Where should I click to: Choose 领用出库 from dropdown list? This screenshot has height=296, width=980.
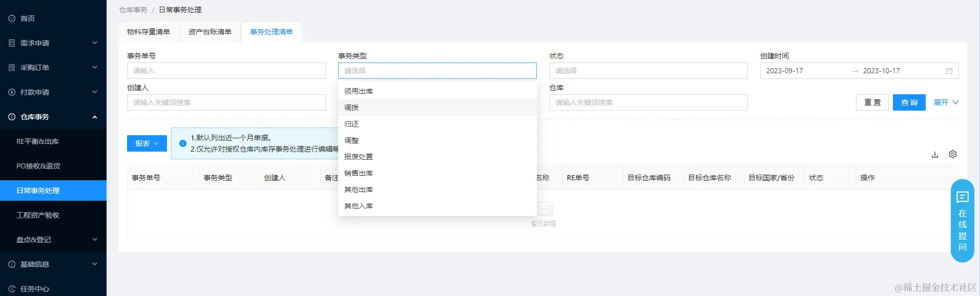pos(437,91)
